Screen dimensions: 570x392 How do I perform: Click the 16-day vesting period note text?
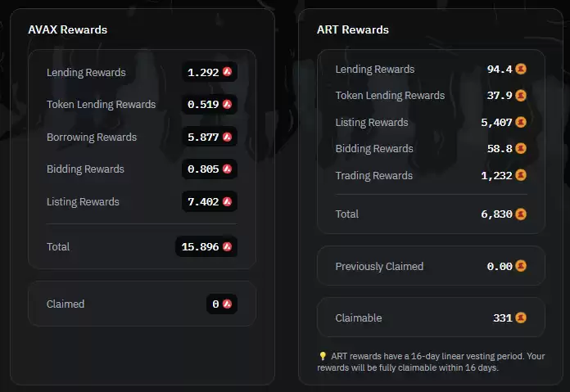[x=431, y=362]
